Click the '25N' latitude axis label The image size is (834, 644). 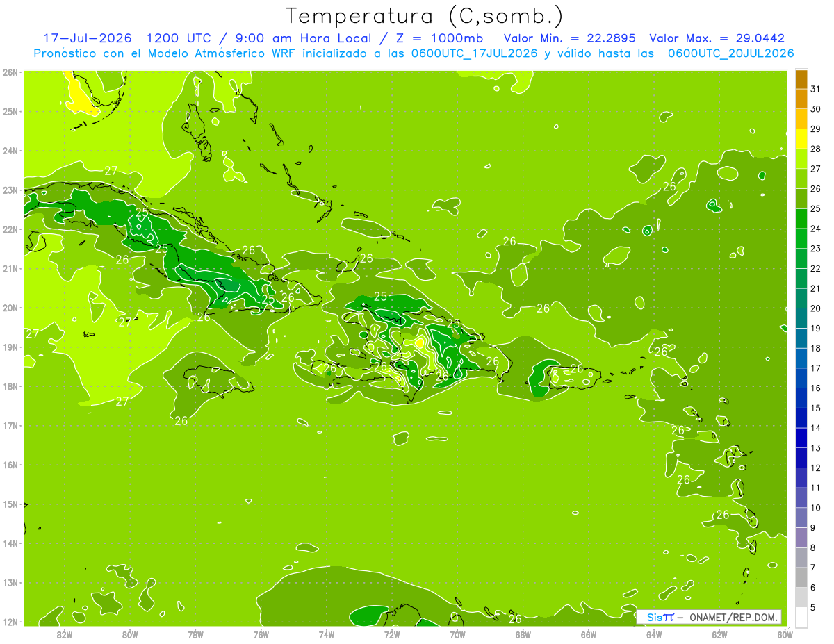click(10, 111)
